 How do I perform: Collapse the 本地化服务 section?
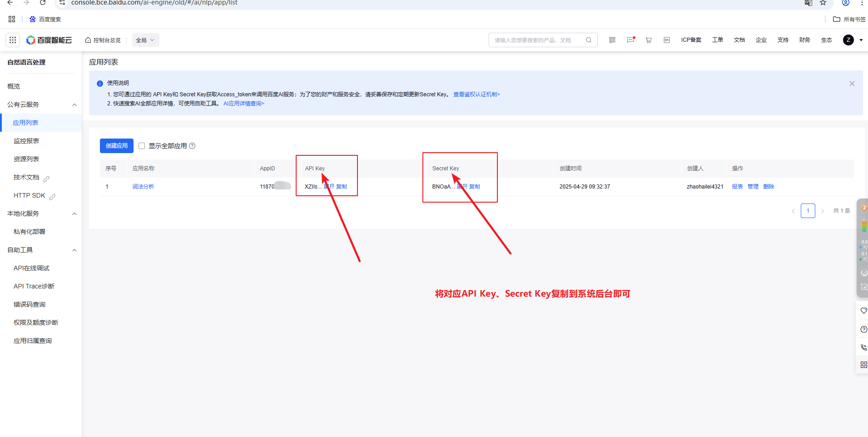tap(74, 214)
